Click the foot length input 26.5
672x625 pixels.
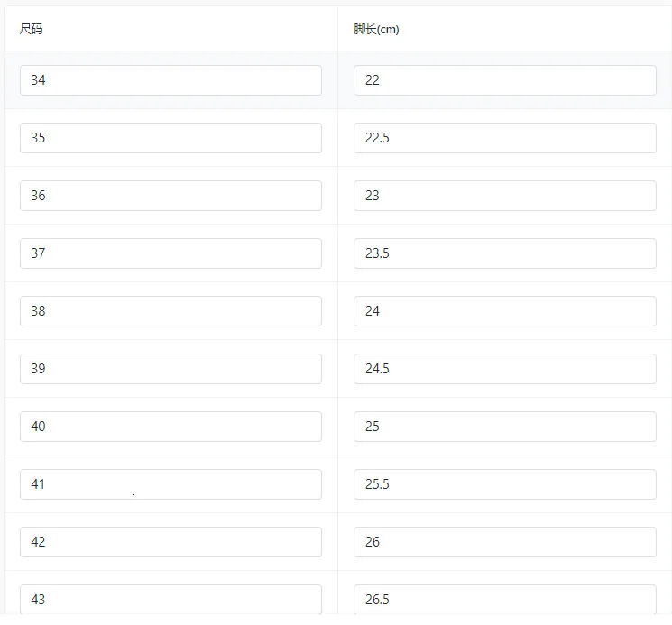pos(504,600)
